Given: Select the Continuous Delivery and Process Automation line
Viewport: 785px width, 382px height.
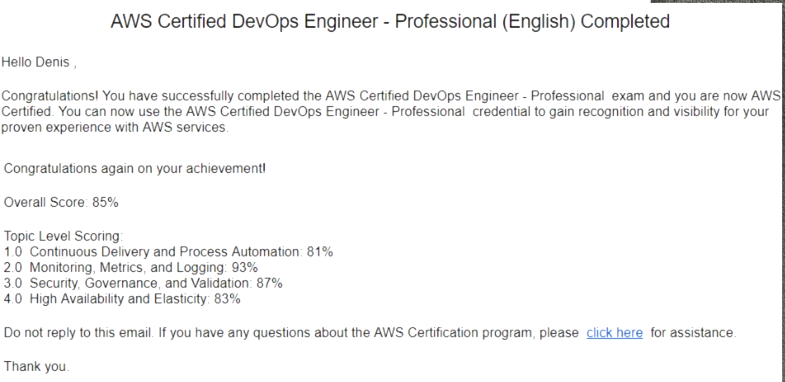Looking at the screenshot, I should [x=168, y=251].
